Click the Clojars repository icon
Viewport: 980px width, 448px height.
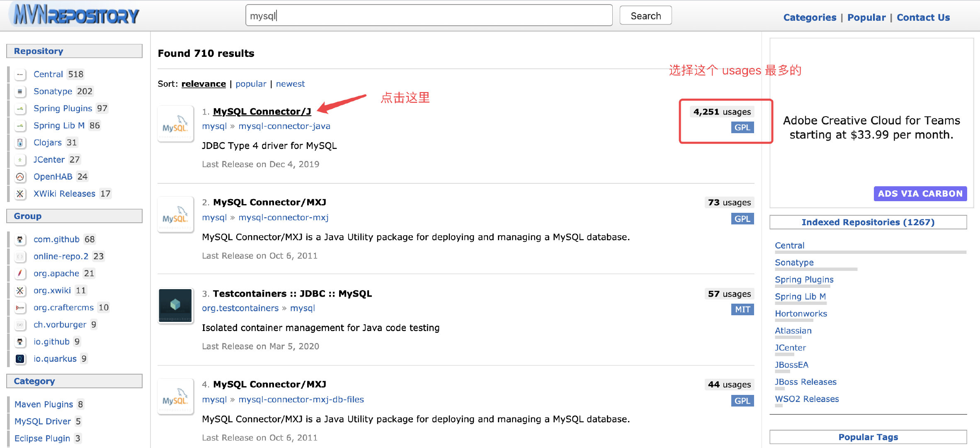[x=20, y=143]
